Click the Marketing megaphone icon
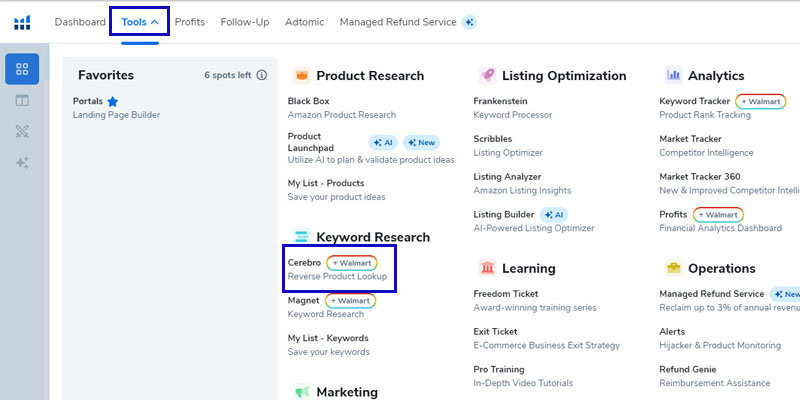Viewport: 800px width, 400px height. (302, 392)
